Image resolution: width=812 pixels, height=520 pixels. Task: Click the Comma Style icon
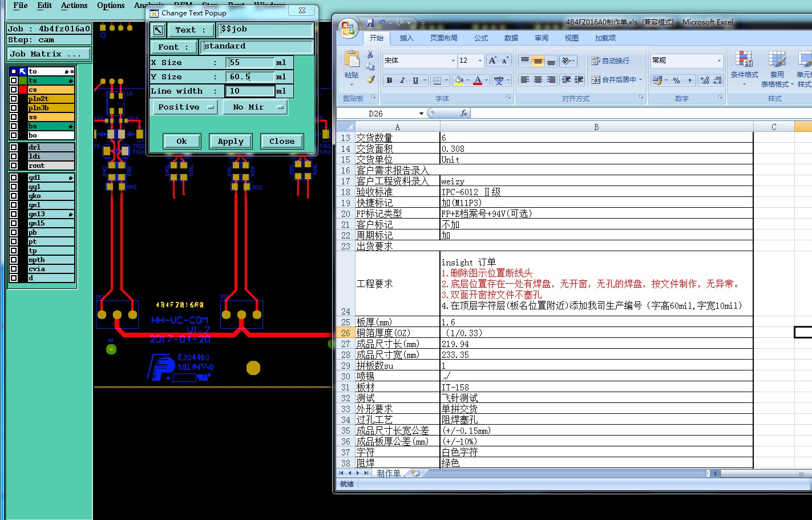[x=689, y=80]
